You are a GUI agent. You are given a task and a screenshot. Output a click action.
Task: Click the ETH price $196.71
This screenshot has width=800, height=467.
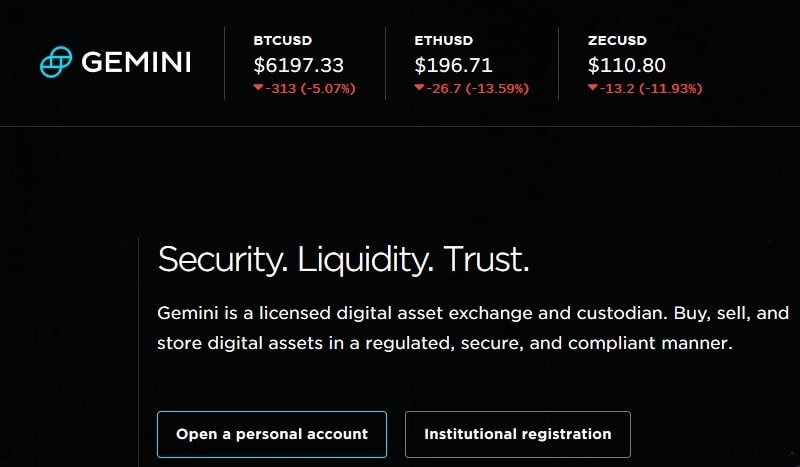pyautogui.click(x=451, y=65)
